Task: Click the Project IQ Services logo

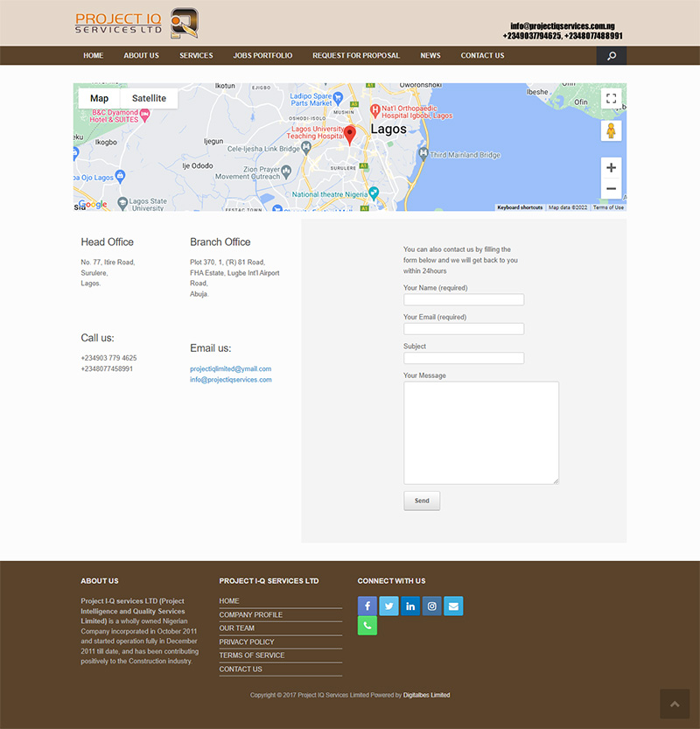Action: coord(137,23)
